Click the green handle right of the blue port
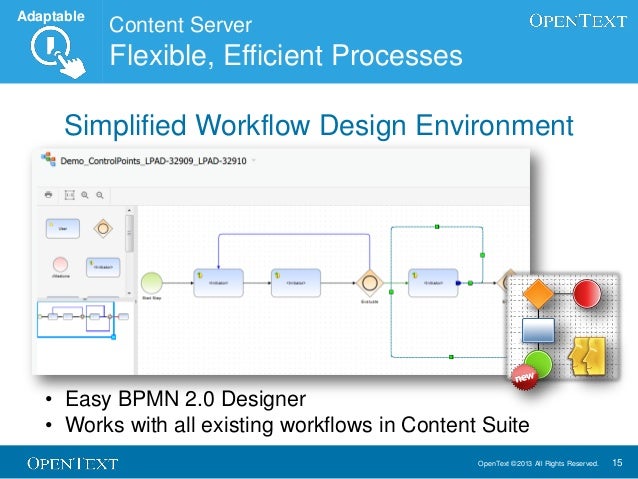The height and width of the screenshot is (479, 638). coord(470,283)
